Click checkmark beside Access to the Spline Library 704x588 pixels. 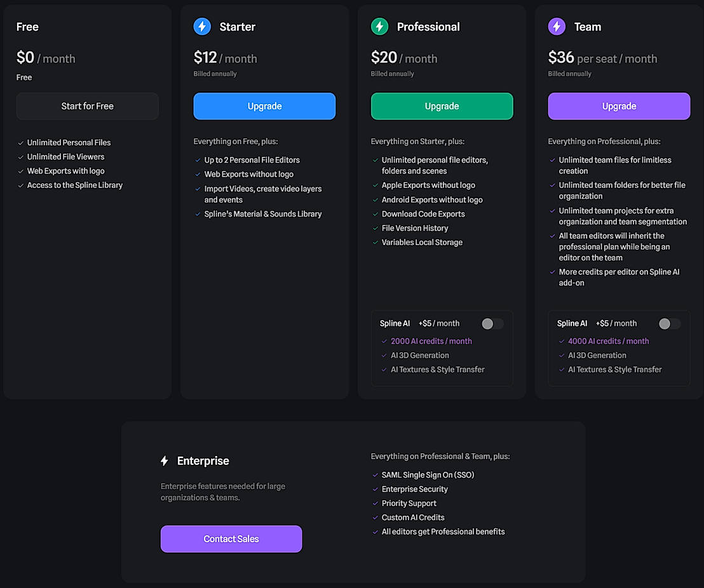20,186
